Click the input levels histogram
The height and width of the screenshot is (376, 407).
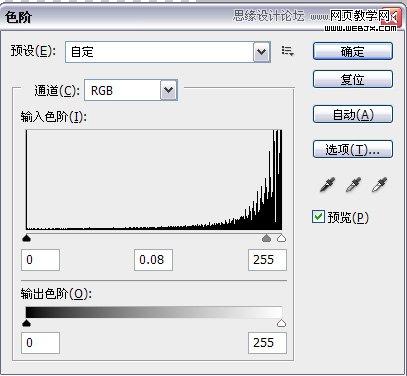coord(154,180)
